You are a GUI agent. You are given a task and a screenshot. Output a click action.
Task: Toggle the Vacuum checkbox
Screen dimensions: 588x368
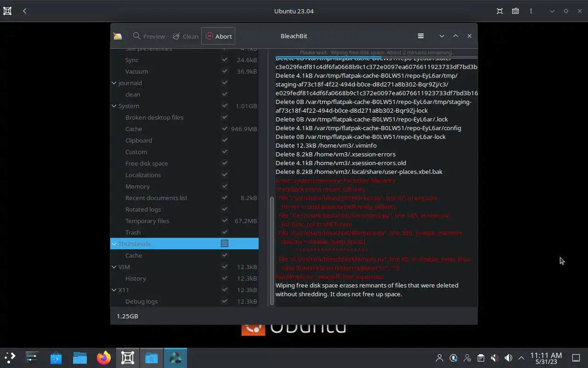coord(225,71)
